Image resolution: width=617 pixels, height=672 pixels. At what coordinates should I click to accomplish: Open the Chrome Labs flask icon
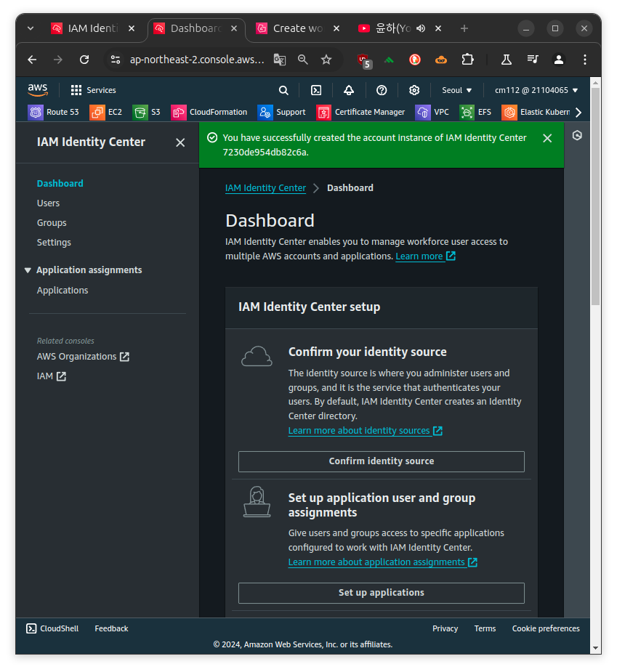coord(507,60)
